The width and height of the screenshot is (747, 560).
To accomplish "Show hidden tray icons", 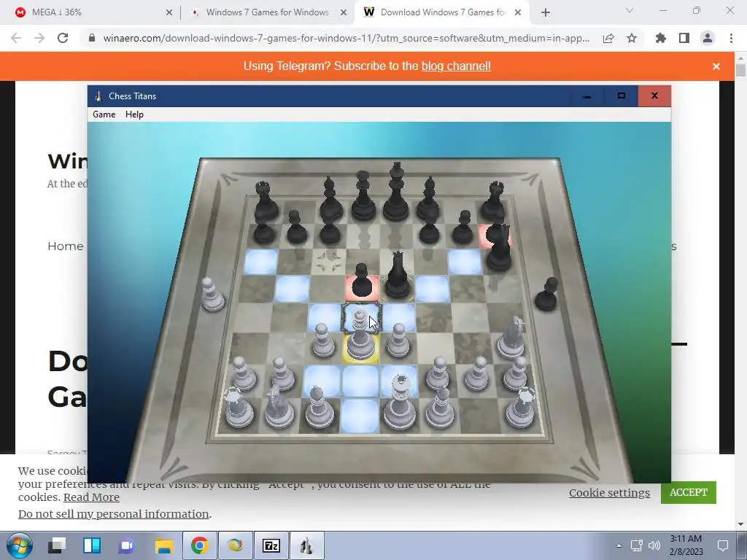I will point(619,545).
